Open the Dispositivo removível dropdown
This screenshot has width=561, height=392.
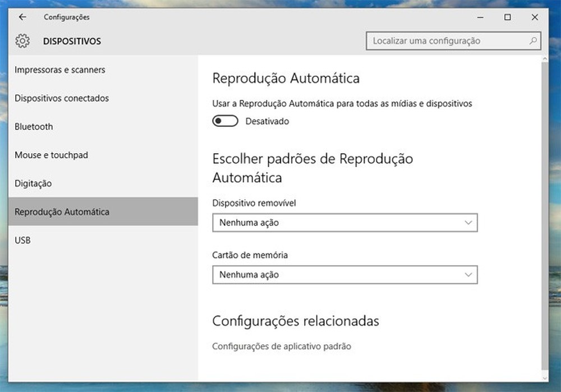[344, 223]
